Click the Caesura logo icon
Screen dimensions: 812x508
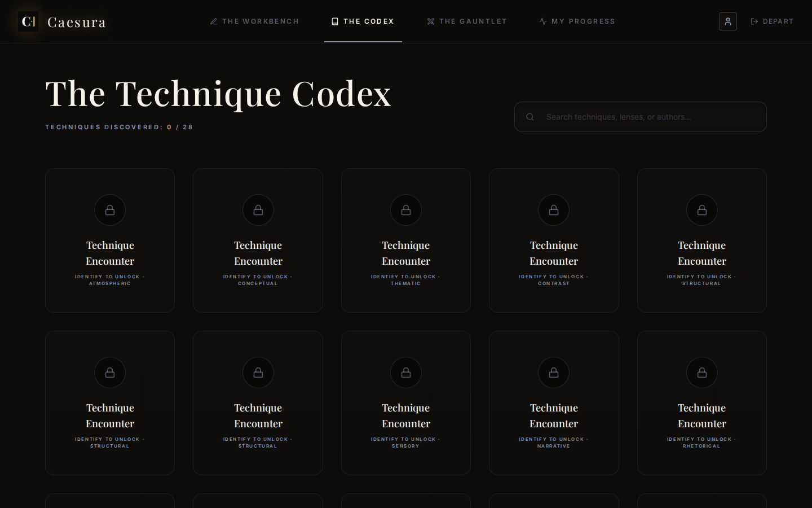tap(28, 21)
